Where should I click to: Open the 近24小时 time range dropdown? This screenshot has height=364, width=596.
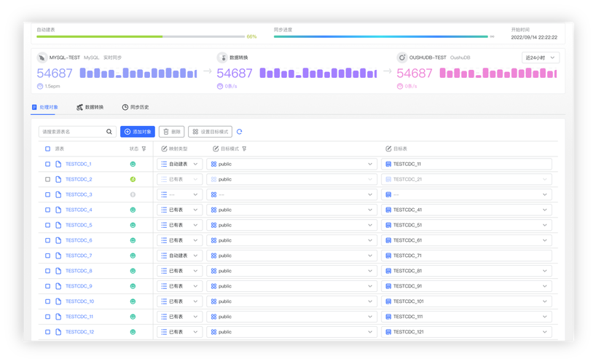pos(541,57)
